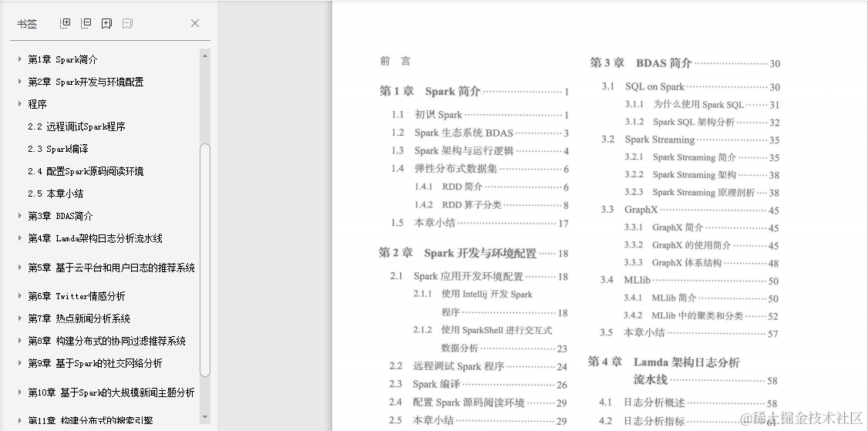Click contents entry 3.4.2 MLlib中的聚类和分类
Image resolution: width=868 pixels, height=431 pixels.
[x=683, y=315]
